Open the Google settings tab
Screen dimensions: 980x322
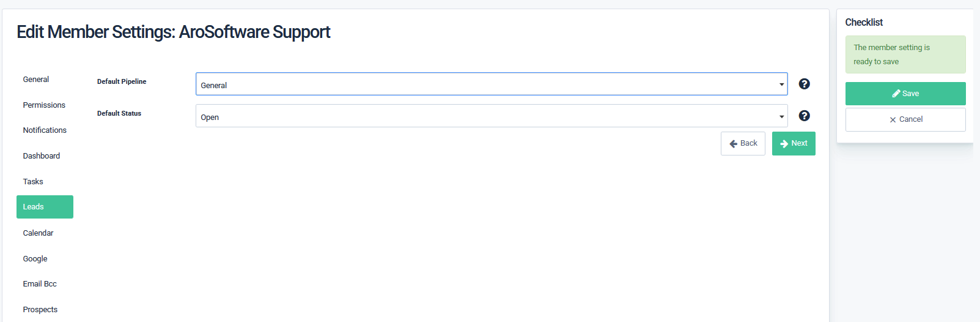(x=35, y=259)
